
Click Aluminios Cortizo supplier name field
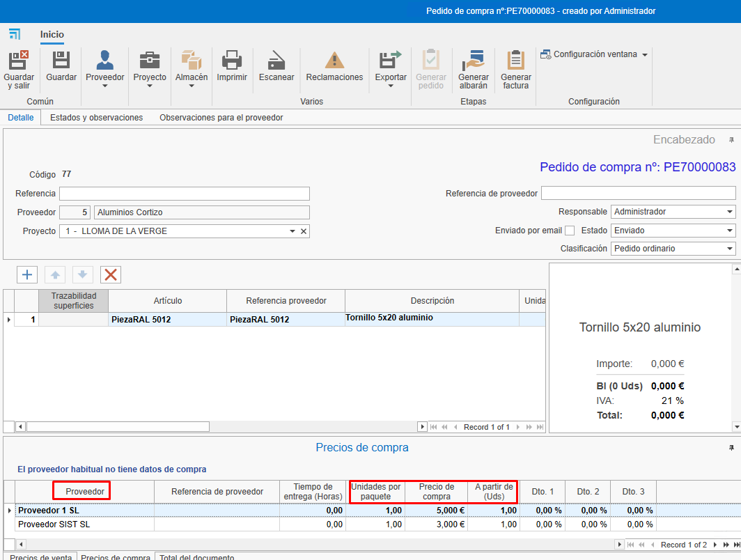tap(202, 212)
